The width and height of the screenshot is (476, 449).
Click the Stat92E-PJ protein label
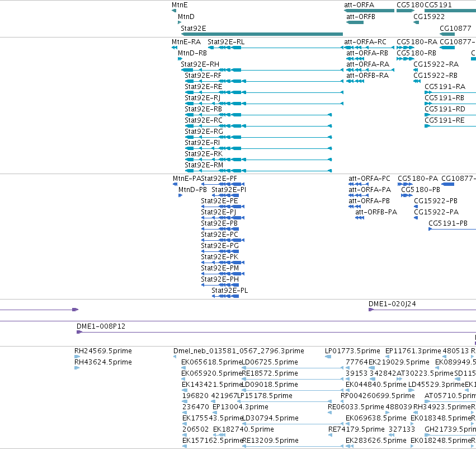pos(219,212)
